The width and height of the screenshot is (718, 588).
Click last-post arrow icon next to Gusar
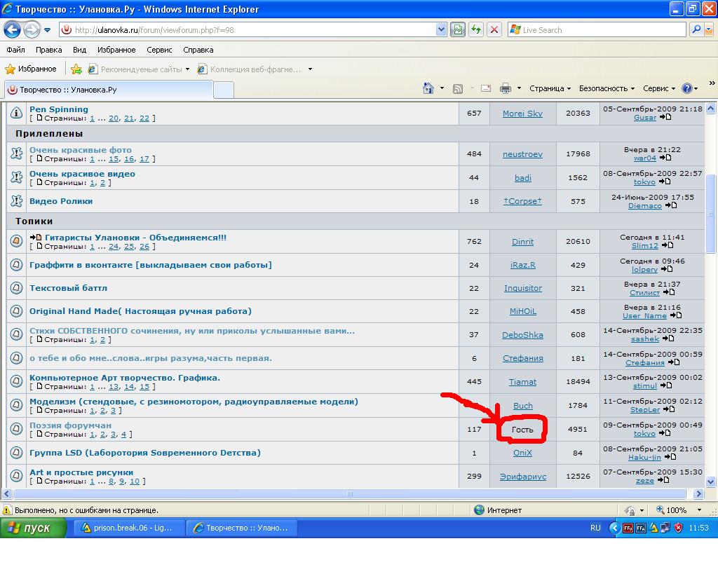click(665, 118)
